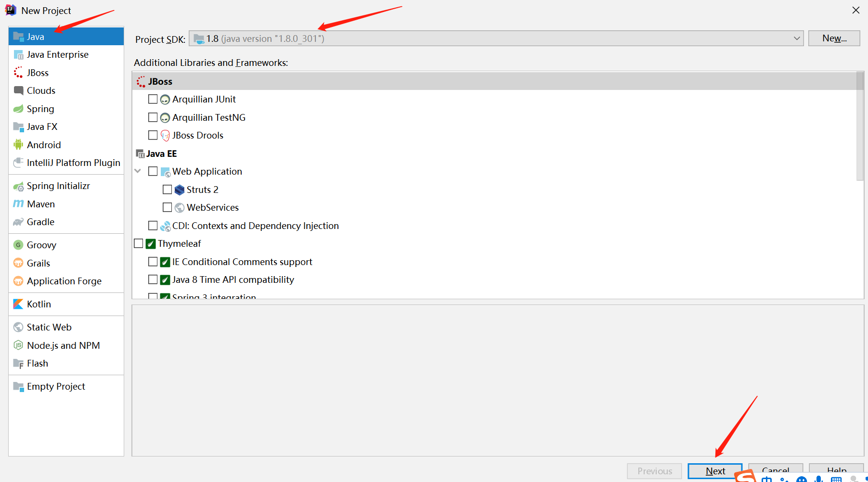Go to the Next wizard step
This screenshot has height=482, width=868.
[715, 471]
